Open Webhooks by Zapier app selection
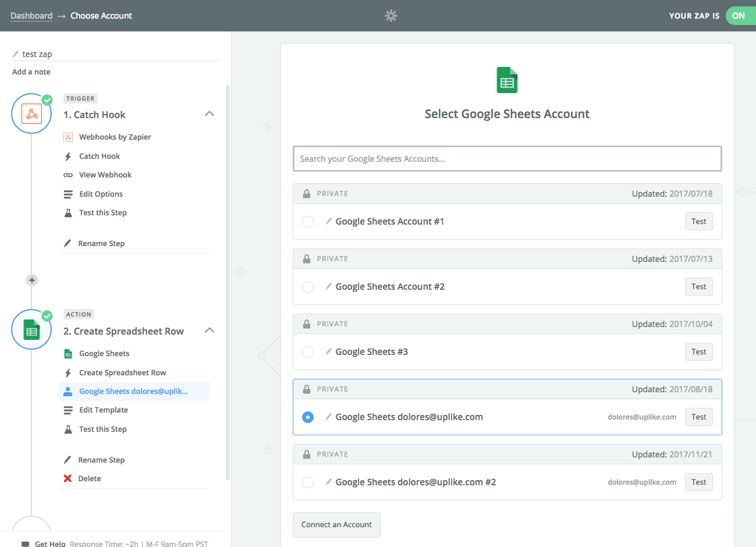Viewport: 756px width, 547px height. point(115,137)
